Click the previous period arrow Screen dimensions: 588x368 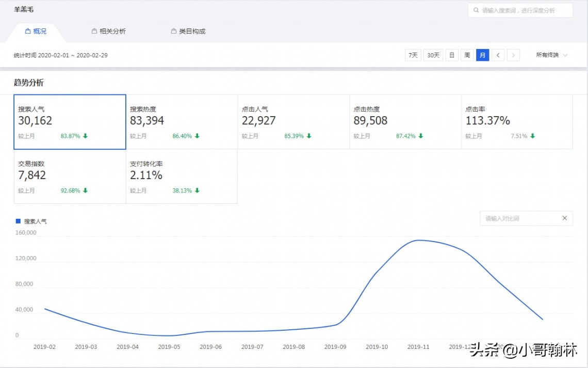(498, 55)
